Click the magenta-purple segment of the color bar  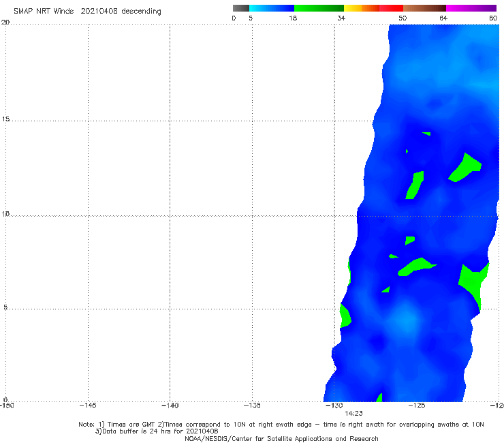coord(471,8)
